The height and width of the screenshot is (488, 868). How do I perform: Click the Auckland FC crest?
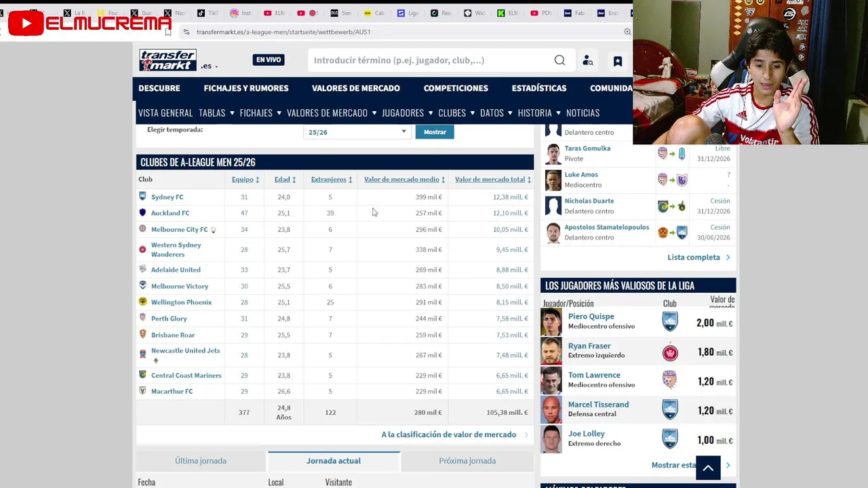pos(142,213)
